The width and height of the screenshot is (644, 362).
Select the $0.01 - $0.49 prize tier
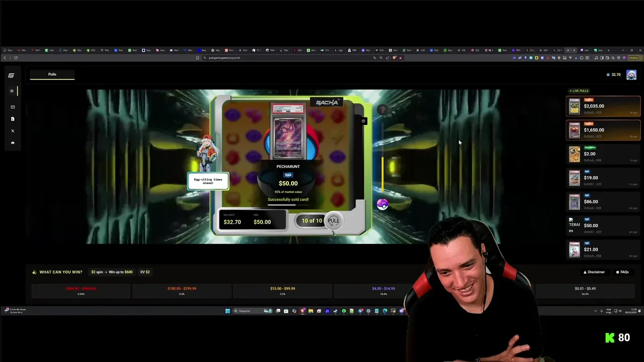tap(585, 291)
